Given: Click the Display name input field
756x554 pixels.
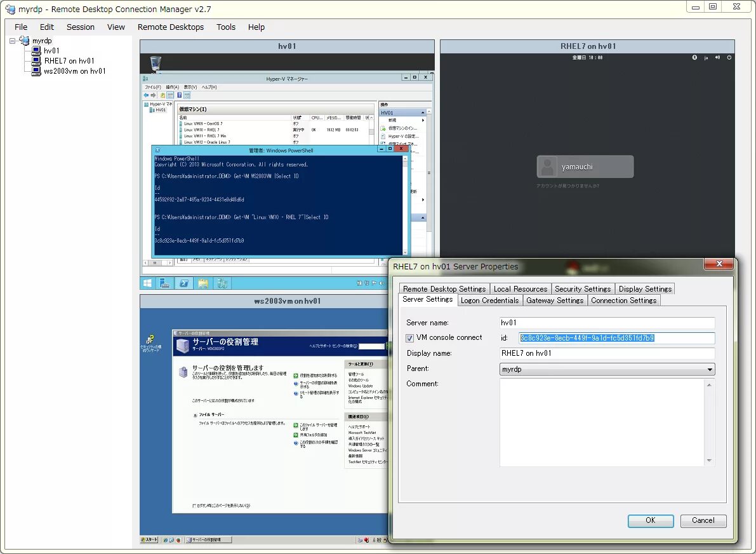Looking at the screenshot, I should [607, 353].
